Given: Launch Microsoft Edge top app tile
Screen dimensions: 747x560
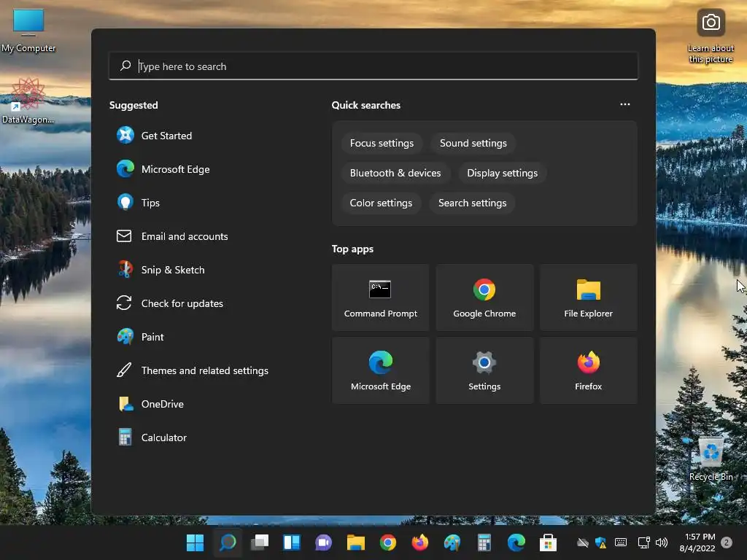Looking at the screenshot, I should 380,370.
